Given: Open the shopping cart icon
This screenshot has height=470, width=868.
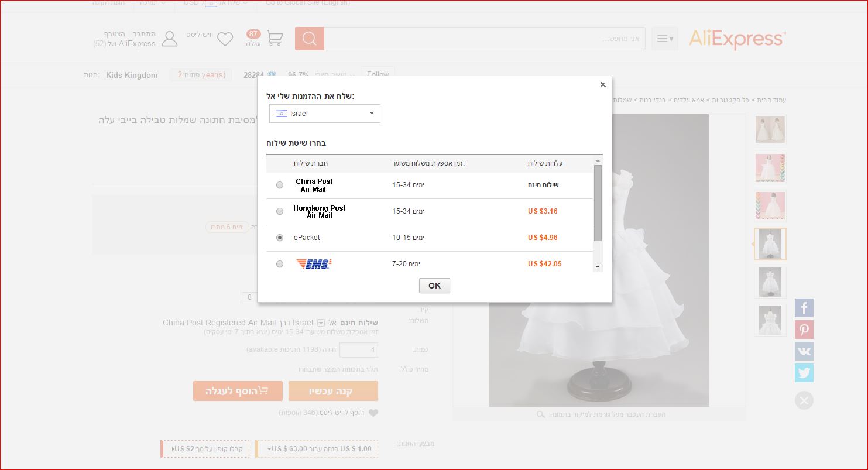Looking at the screenshot, I should point(275,39).
